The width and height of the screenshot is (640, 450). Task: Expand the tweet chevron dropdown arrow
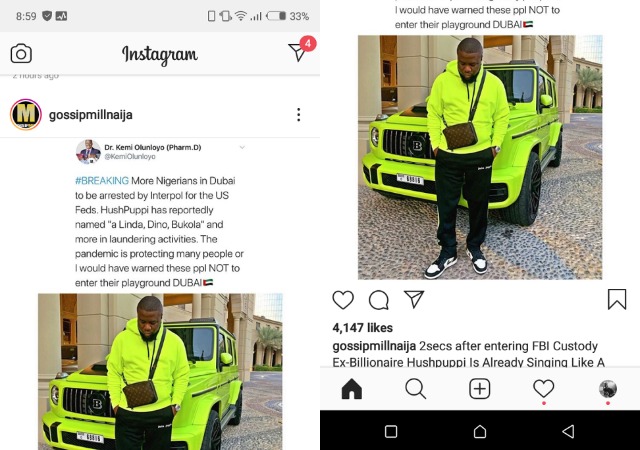242,147
